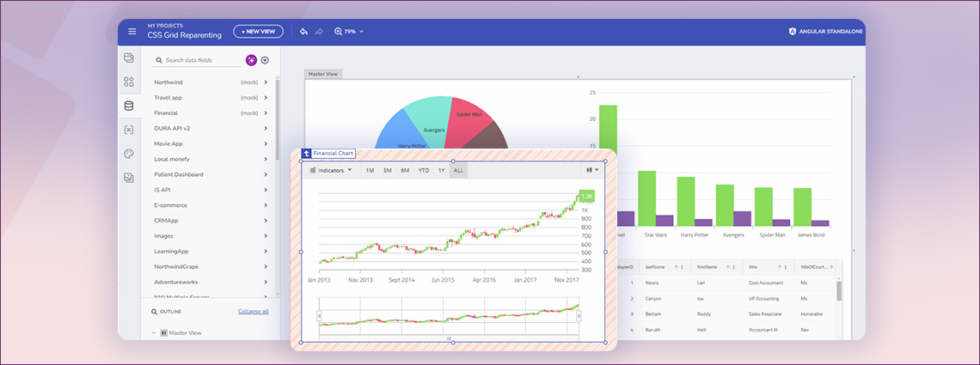Click the Cost Accountant grid cell
This screenshot has height=365, width=980.
[x=769, y=283]
